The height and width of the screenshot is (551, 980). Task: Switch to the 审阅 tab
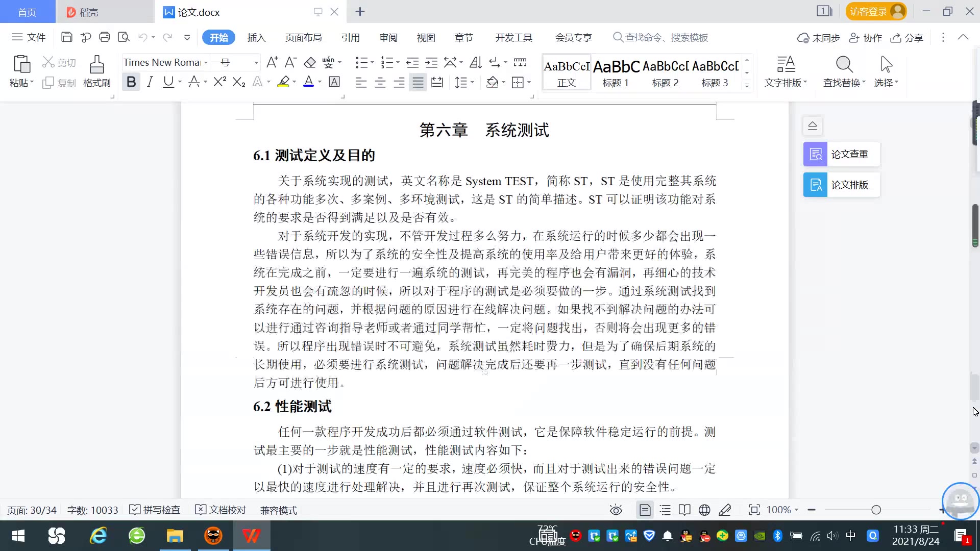tap(388, 38)
